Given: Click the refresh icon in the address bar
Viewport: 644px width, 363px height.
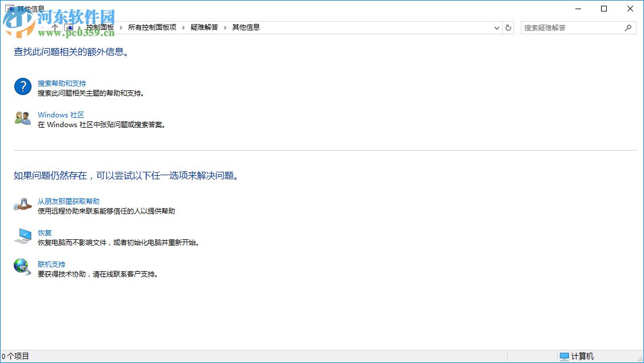Looking at the screenshot, I should pyautogui.click(x=508, y=27).
